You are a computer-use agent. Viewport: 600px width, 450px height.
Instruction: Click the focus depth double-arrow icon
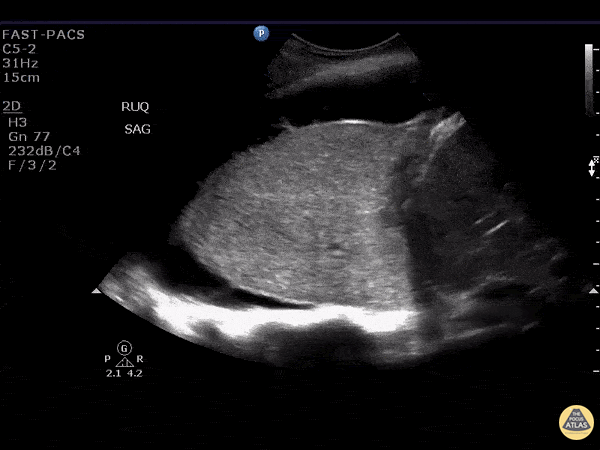pyautogui.click(x=593, y=167)
